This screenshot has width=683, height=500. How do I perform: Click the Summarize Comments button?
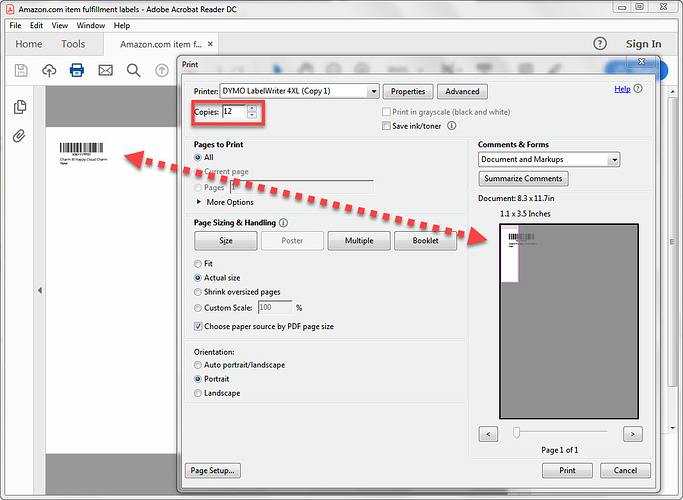[524, 179]
